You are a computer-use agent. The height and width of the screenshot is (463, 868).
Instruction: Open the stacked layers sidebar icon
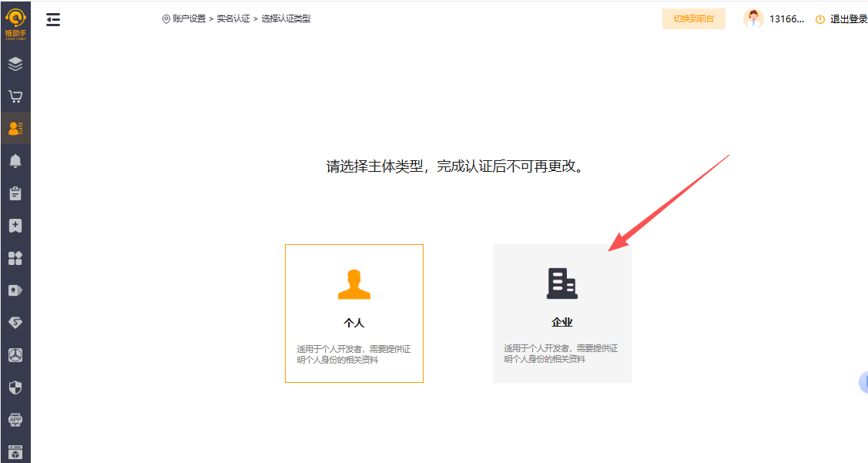tap(15, 64)
